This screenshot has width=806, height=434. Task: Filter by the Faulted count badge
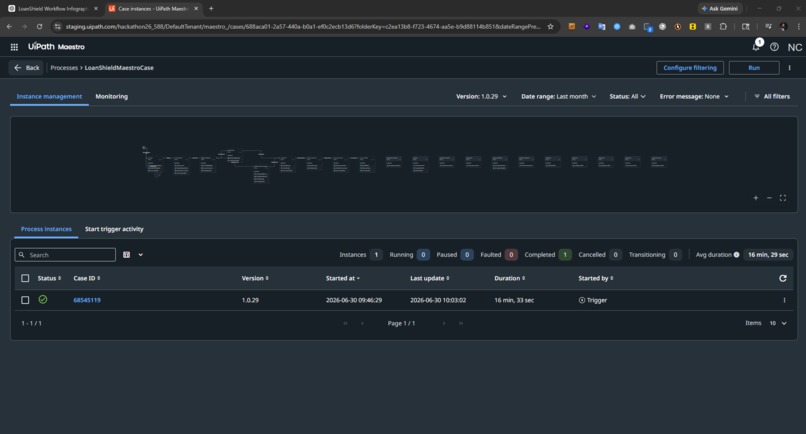(511, 255)
